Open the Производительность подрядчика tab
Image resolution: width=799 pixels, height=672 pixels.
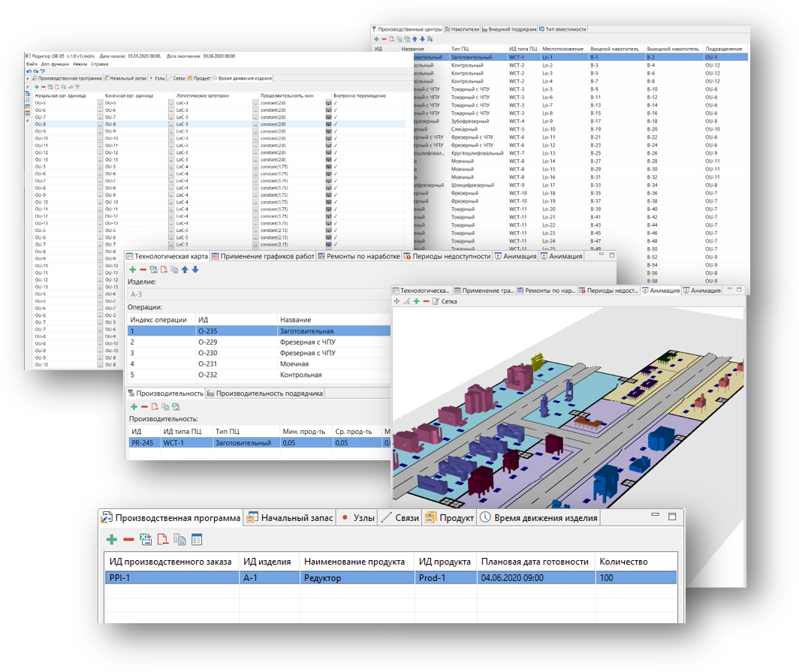coord(265,393)
